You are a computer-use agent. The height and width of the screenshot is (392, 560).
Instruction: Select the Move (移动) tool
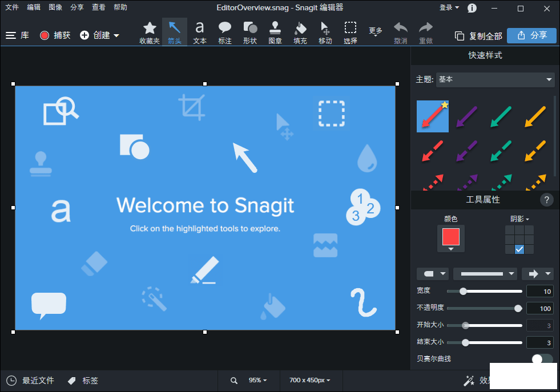pyautogui.click(x=325, y=33)
